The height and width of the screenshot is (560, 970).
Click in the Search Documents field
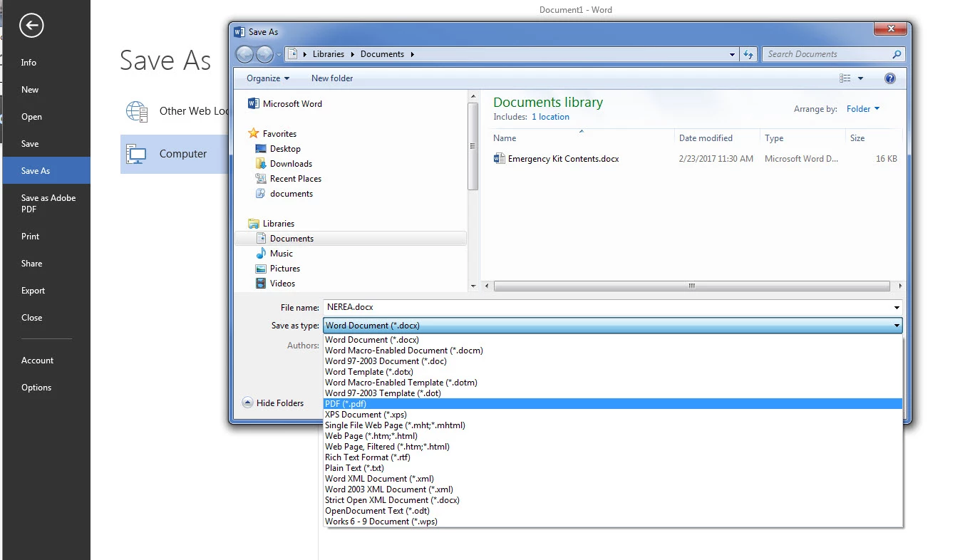pos(827,54)
